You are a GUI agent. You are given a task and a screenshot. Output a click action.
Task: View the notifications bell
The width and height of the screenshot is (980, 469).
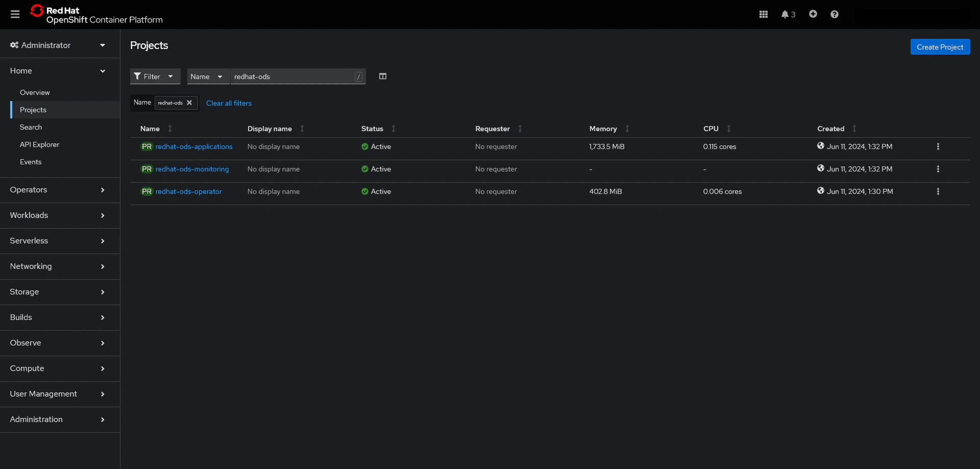pos(788,14)
